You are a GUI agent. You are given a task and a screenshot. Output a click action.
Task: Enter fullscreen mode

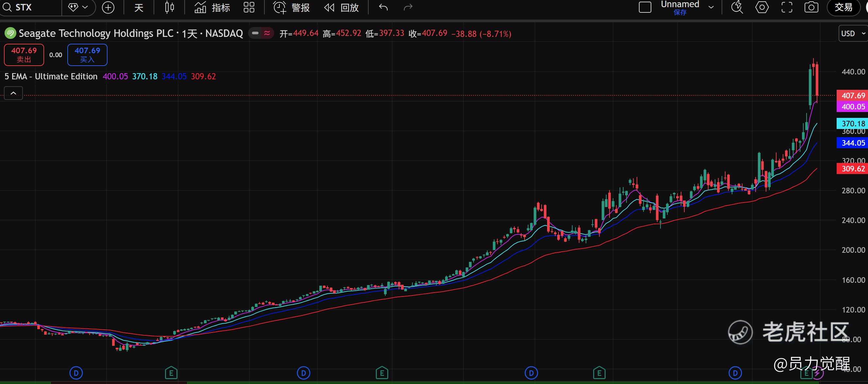pyautogui.click(x=787, y=8)
